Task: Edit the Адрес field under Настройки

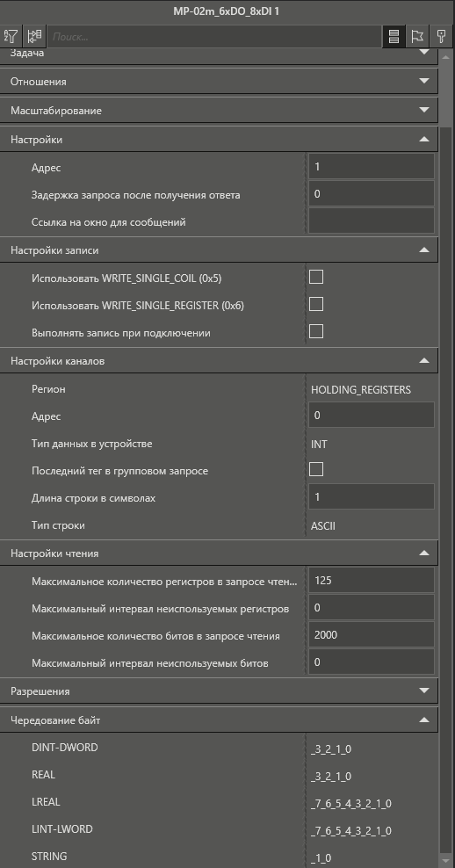Action: [372, 167]
